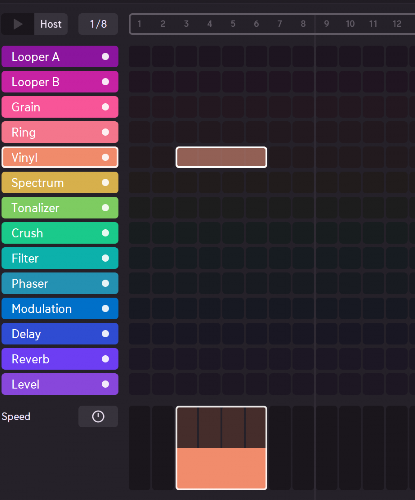Click step 9 in the timeline ruler

[x=326, y=24]
